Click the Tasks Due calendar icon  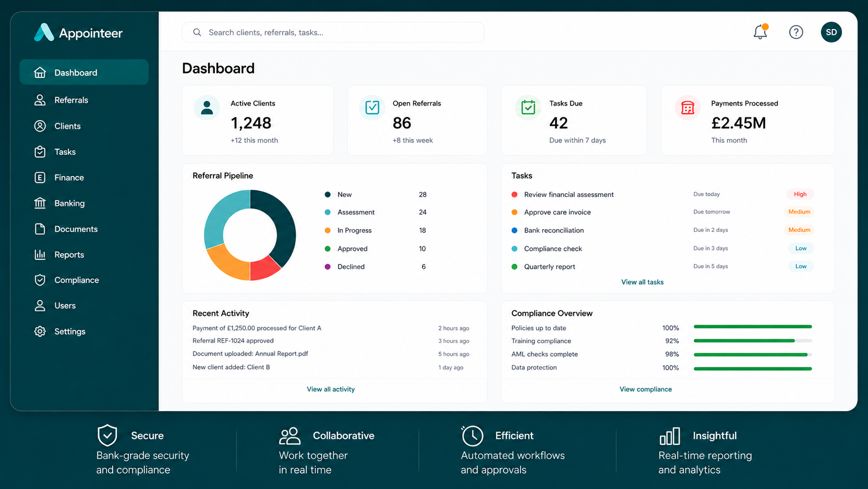(x=528, y=108)
